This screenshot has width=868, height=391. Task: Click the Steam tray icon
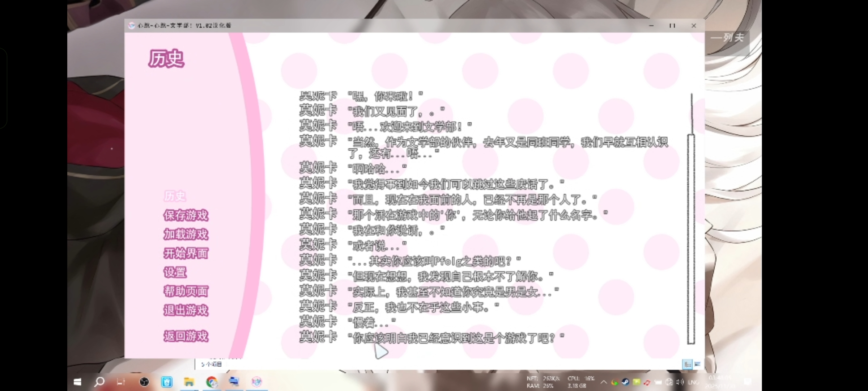tap(625, 382)
